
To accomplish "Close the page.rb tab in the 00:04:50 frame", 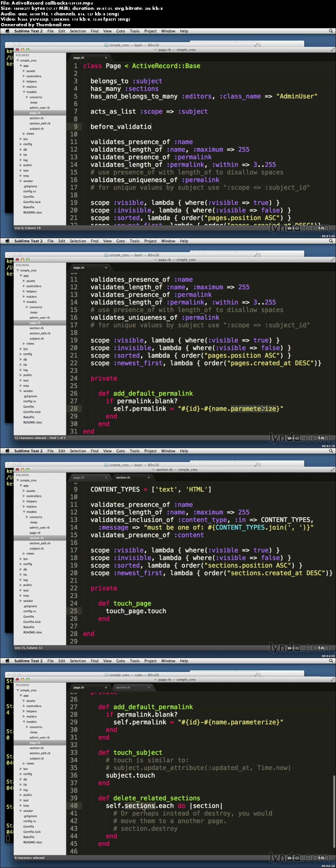I will 106,477.
